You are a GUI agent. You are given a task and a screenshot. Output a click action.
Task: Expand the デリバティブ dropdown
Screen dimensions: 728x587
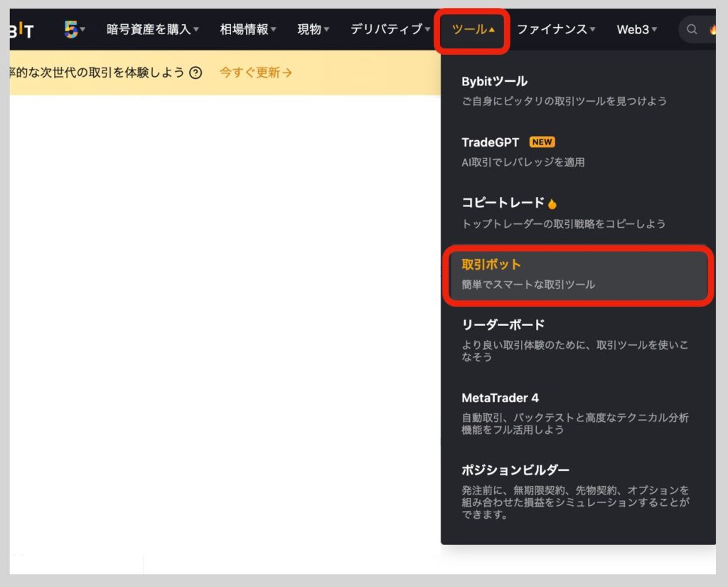(387, 29)
